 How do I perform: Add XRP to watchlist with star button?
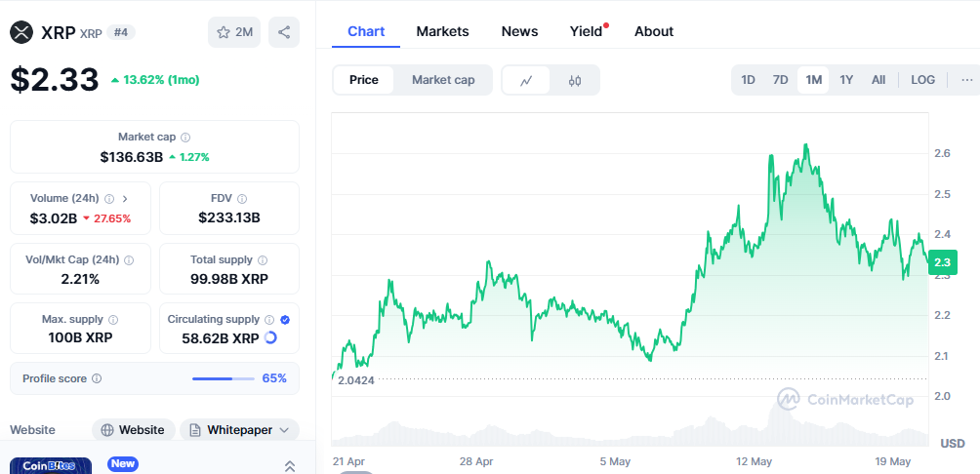pyautogui.click(x=234, y=32)
